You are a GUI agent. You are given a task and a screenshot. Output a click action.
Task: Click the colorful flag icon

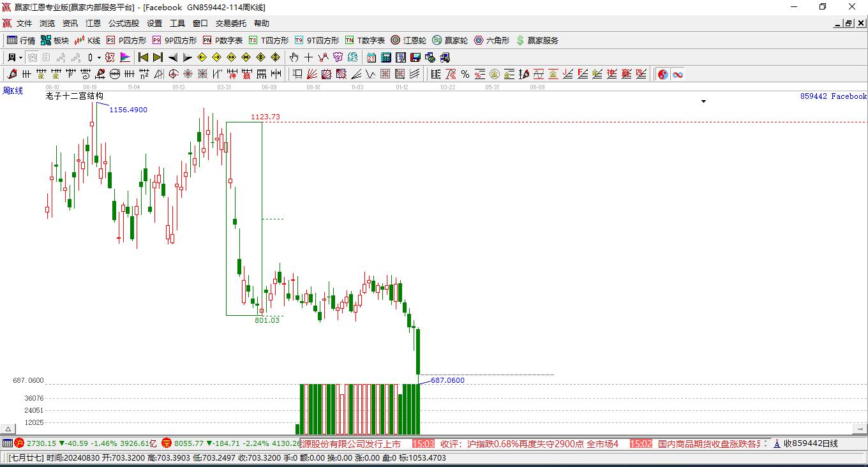(x=125, y=57)
